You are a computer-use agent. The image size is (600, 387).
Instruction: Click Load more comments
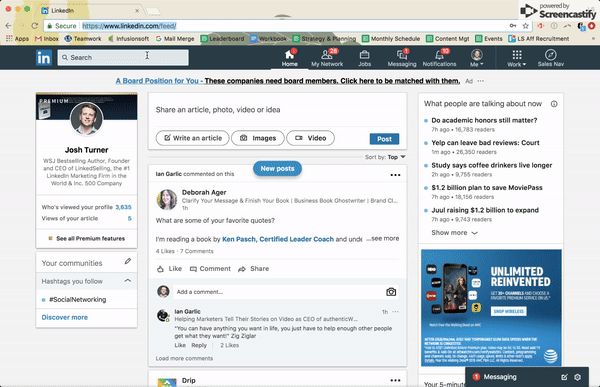(184, 358)
